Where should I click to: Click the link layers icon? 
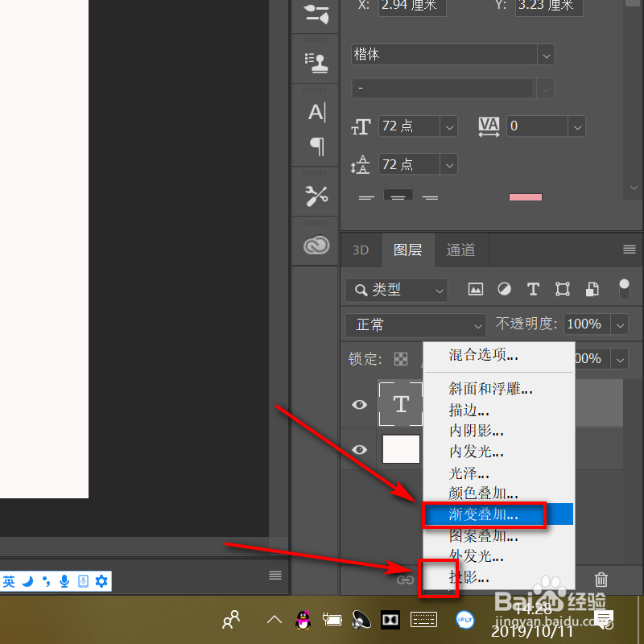[405, 580]
